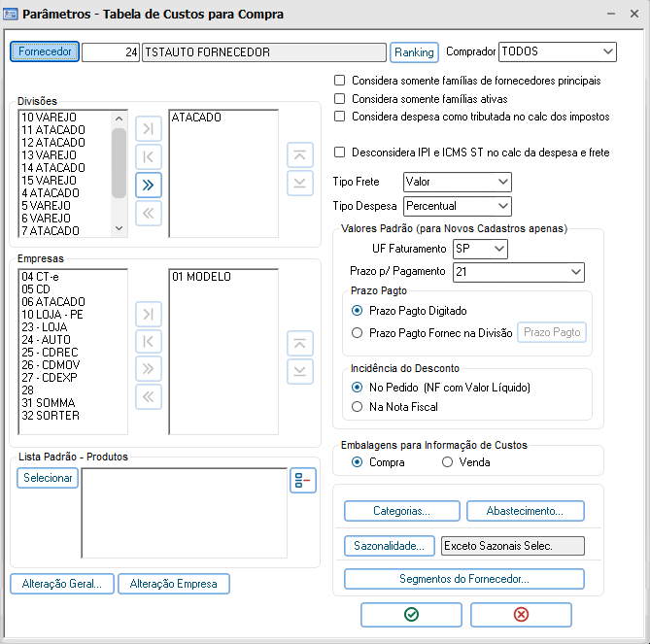Viewport: 650px width, 644px height.
Task: Confirm with the green checkmark button
Action: tap(411, 615)
